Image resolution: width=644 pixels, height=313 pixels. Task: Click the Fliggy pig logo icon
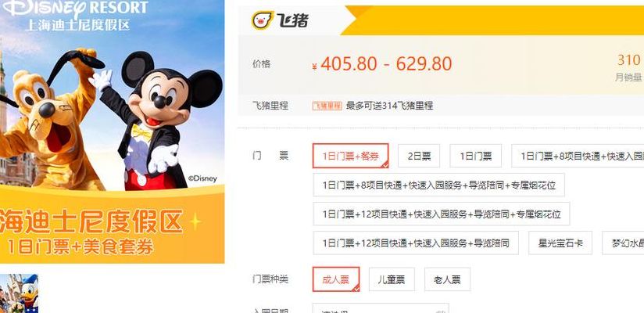point(263,20)
